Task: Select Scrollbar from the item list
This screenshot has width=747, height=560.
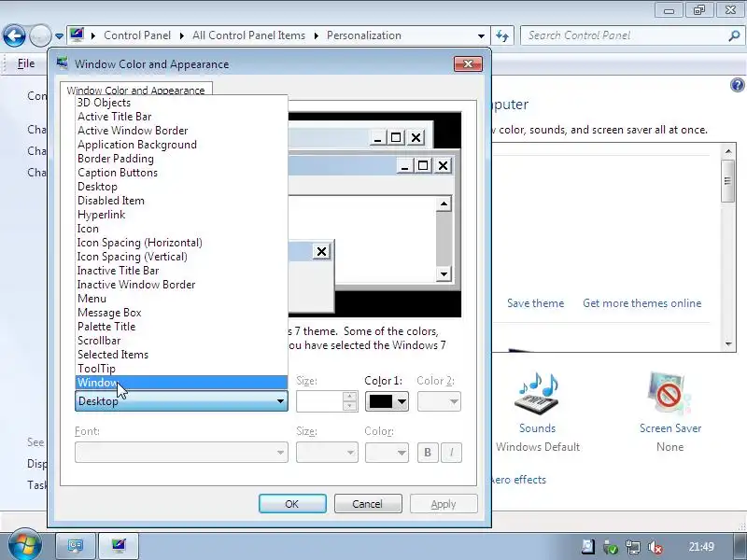Action: 181,341
